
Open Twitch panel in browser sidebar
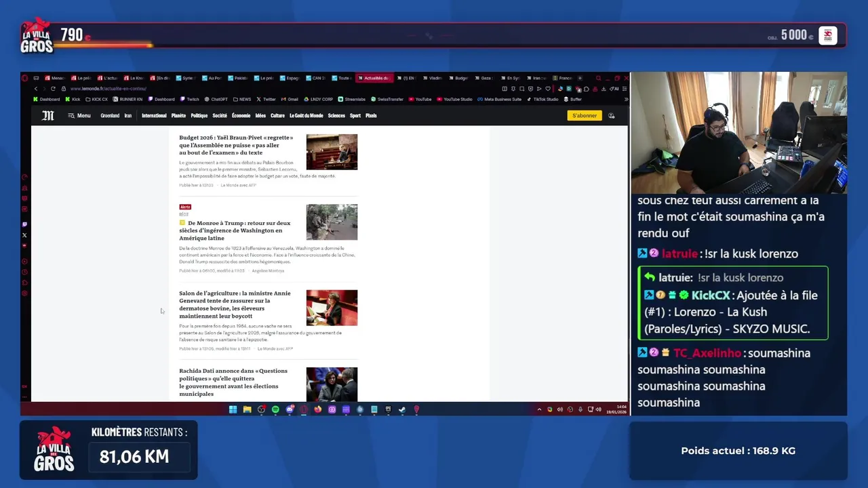(x=25, y=224)
